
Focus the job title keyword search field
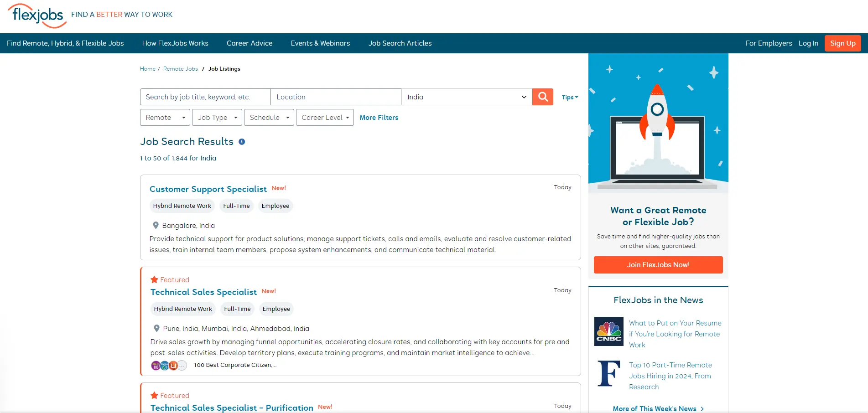(x=205, y=97)
